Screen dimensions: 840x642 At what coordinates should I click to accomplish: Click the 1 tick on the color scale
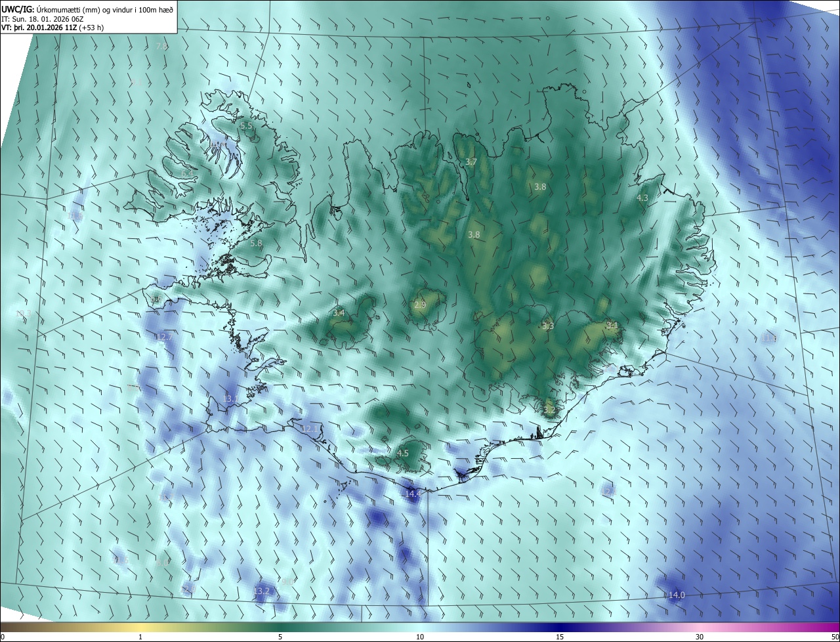point(140,637)
